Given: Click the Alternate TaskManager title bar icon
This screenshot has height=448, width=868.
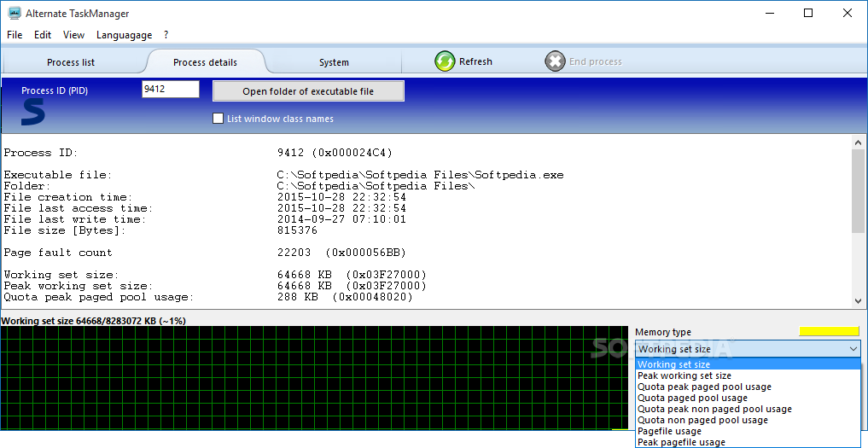Looking at the screenshot, I should (14, 14).
